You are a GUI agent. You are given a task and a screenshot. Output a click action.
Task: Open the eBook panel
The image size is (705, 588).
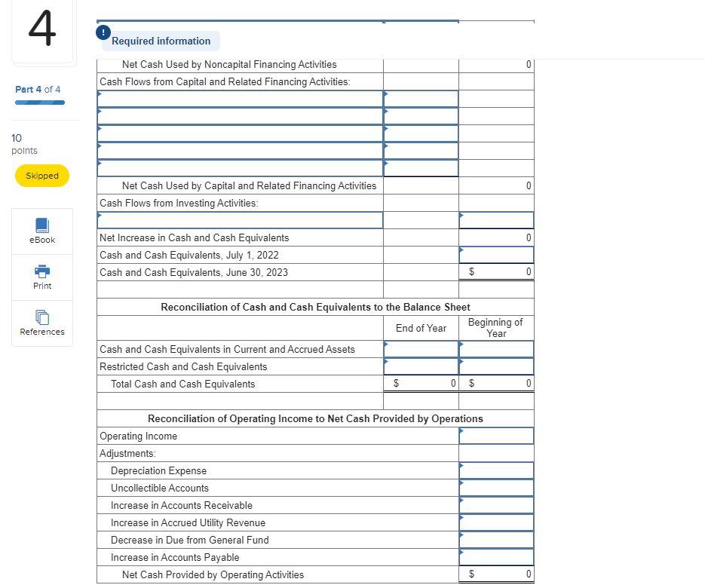tap(41, 231)
